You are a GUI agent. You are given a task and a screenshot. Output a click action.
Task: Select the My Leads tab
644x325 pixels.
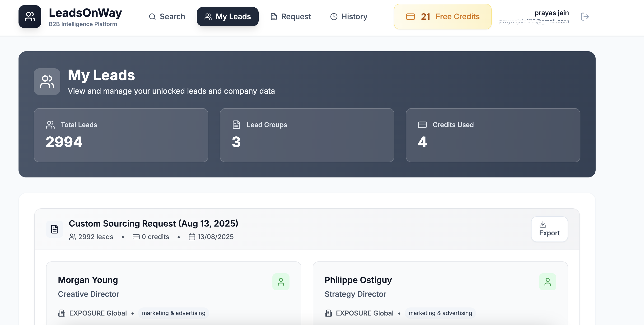point(228,17)
